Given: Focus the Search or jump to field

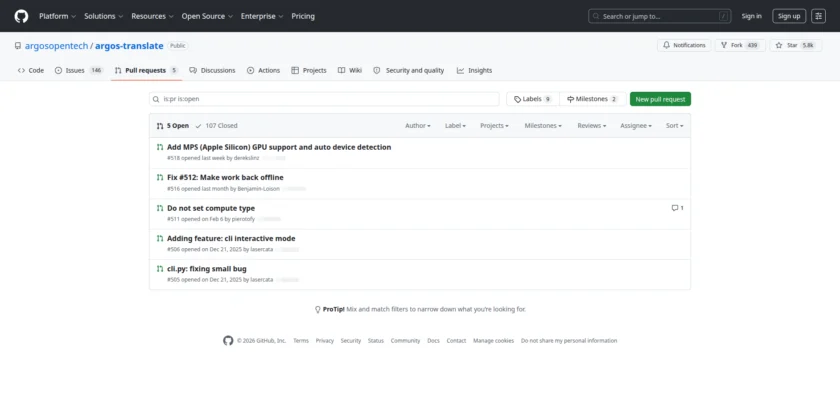Looking at the screenshot, I should tap(659, 16).
